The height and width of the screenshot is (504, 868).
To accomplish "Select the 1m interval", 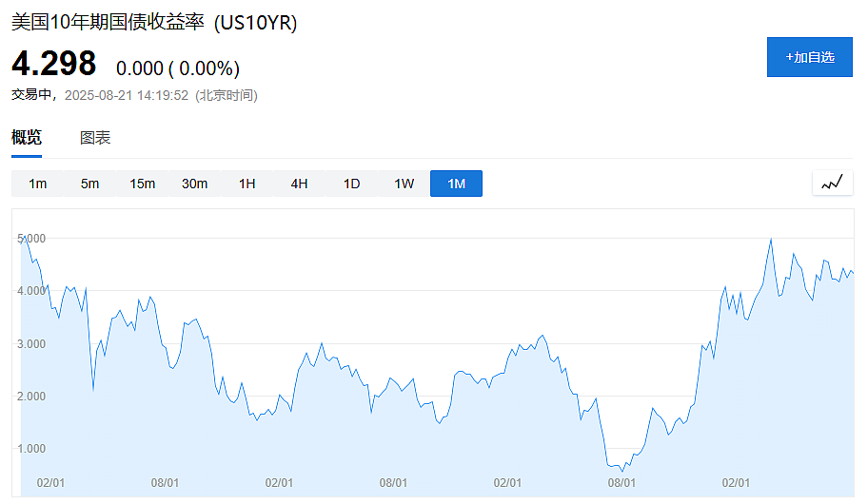I will click(x=38, y=184).
